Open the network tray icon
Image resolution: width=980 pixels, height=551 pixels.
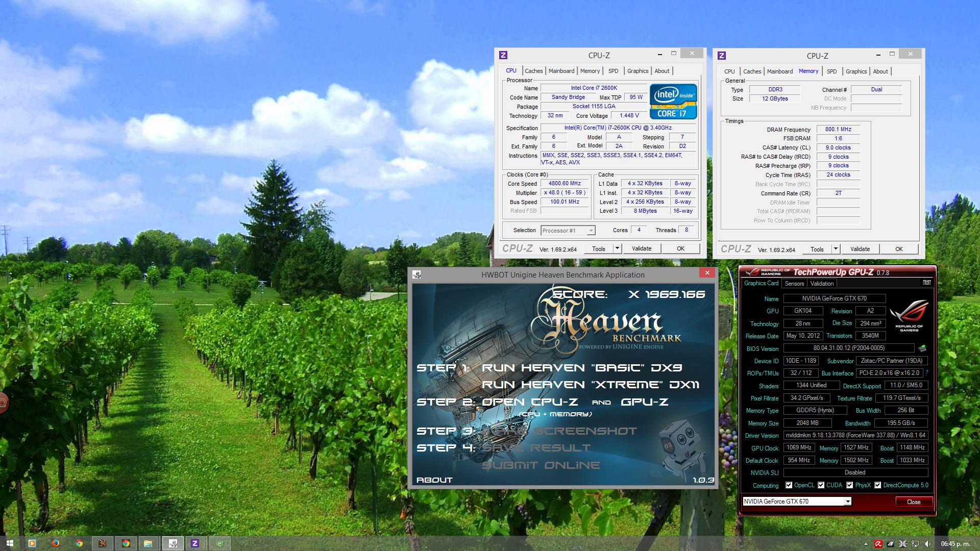point(915,544)
